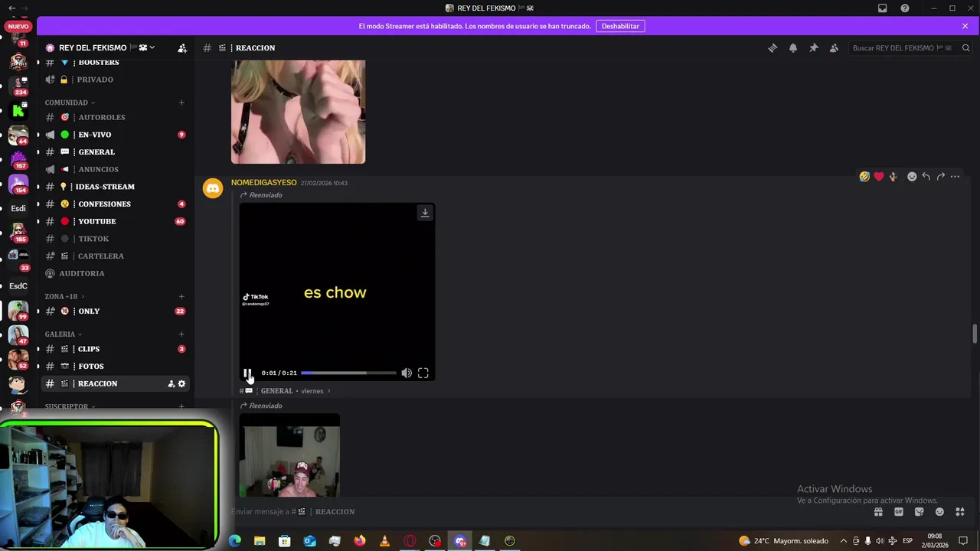Open the CONFESIONES channel
This screenshot has width=980, height=551.
click(115, 204)
